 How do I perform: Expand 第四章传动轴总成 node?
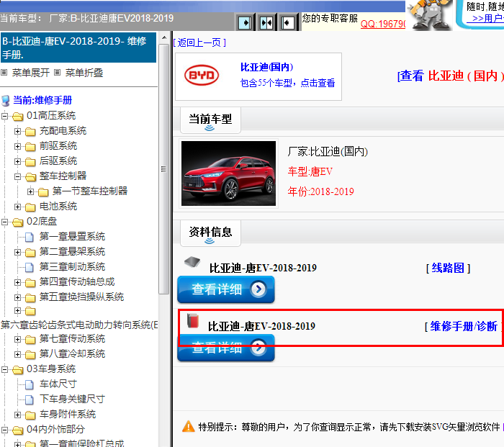click(x=17, y=282)
